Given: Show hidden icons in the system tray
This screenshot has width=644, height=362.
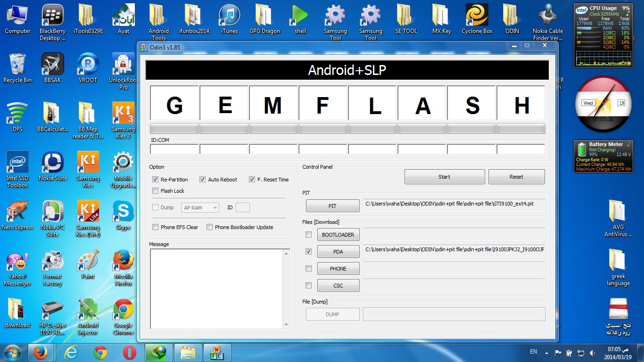Looking at the screenshot, I should coord(546,352).
